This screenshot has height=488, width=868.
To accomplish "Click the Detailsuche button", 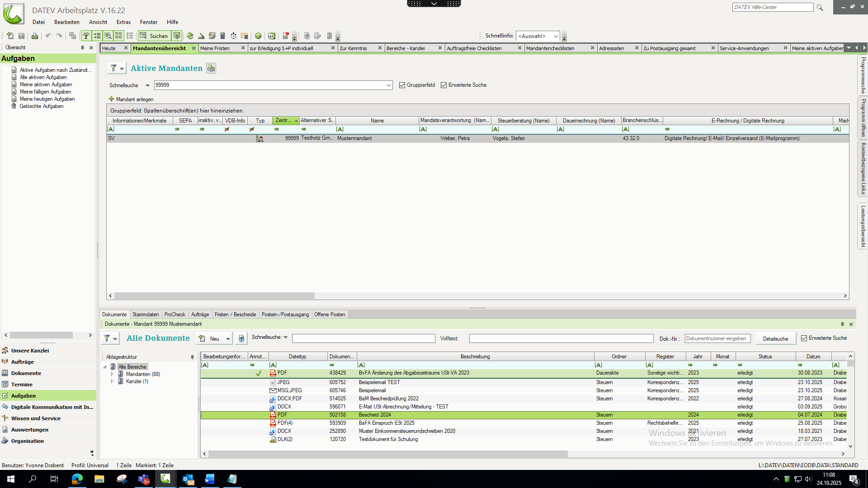I will (x=775, y=339).
